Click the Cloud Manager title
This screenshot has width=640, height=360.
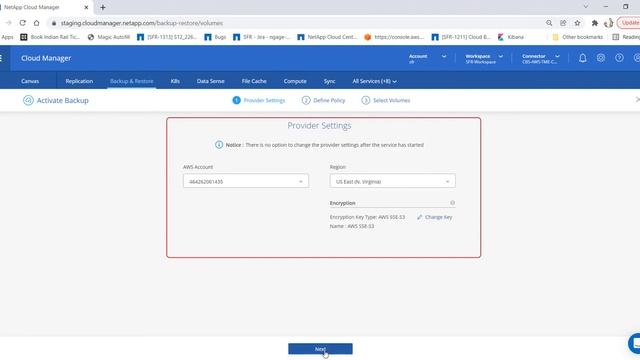(x=46, y=58)
